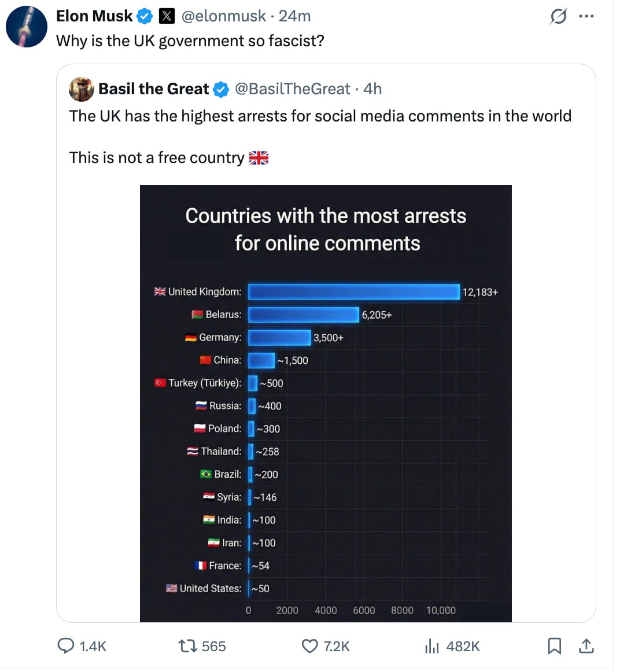Enlarge the arrests bar chart image

pos(326,403)
